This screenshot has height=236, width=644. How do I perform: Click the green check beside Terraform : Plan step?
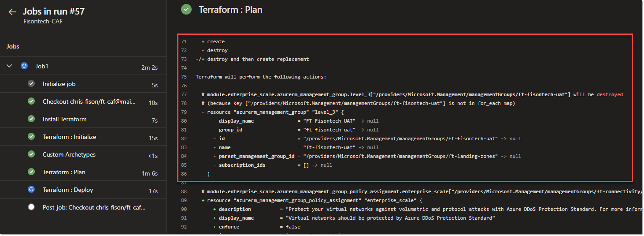coord(31,172)
